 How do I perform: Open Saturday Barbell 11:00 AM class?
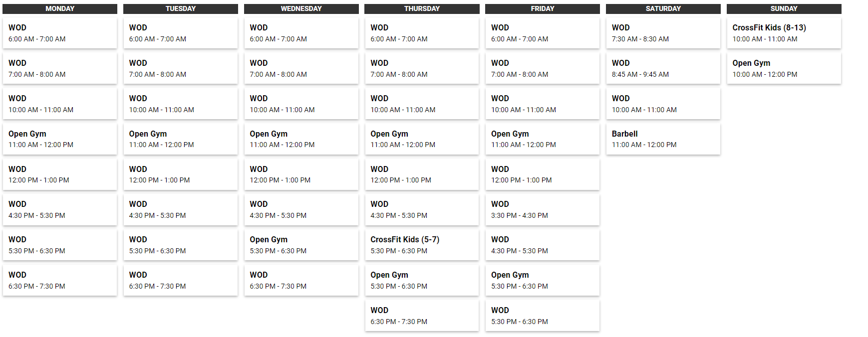(x=663, y=139)
